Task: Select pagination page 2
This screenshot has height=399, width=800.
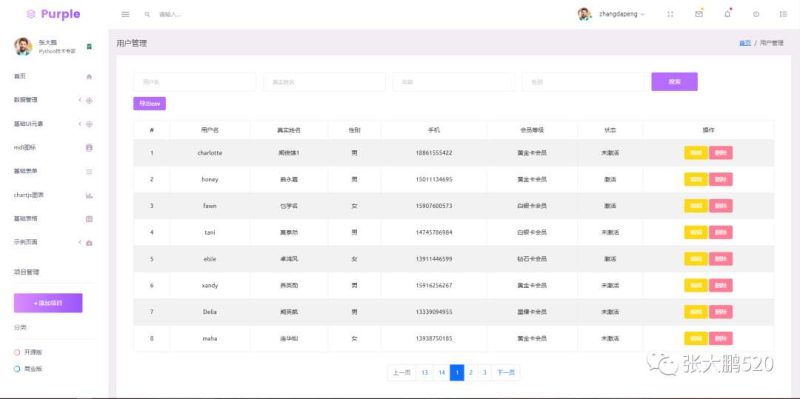Action: tap(471, 372)
